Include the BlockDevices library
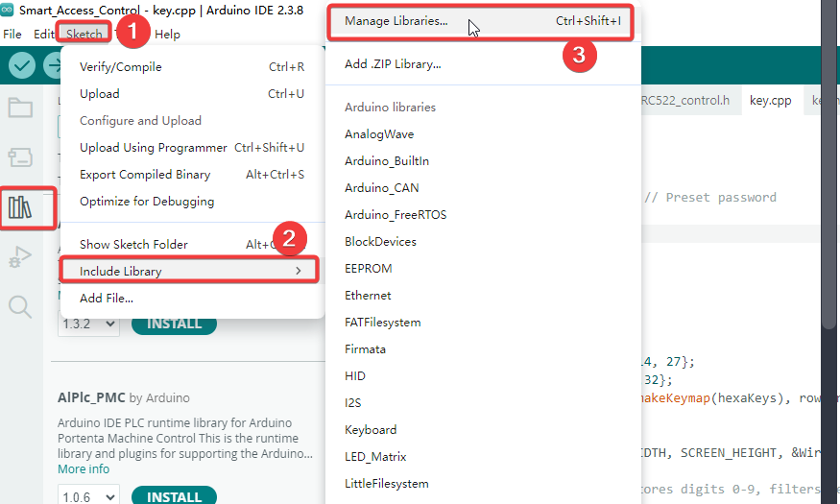 click(x=483, y=242)
